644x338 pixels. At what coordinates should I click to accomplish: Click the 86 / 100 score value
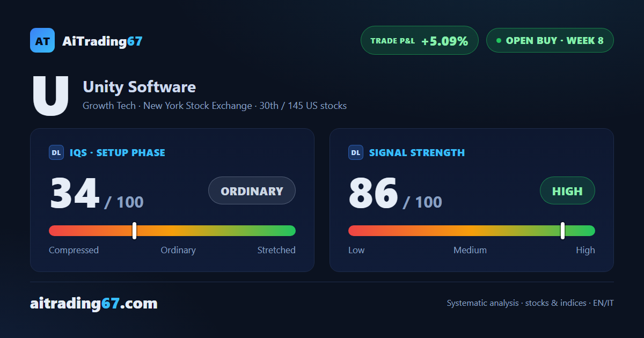[x=396, y=194]
